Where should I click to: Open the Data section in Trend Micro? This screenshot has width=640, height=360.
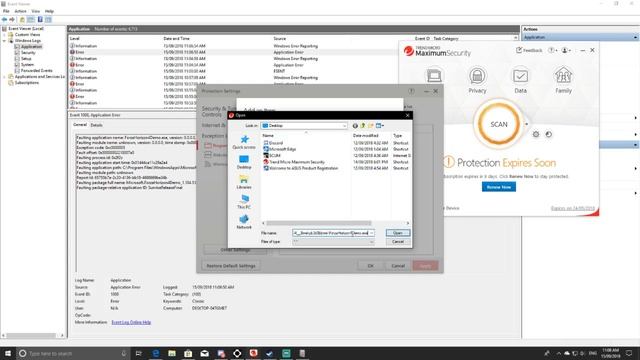tap(520, 80)
